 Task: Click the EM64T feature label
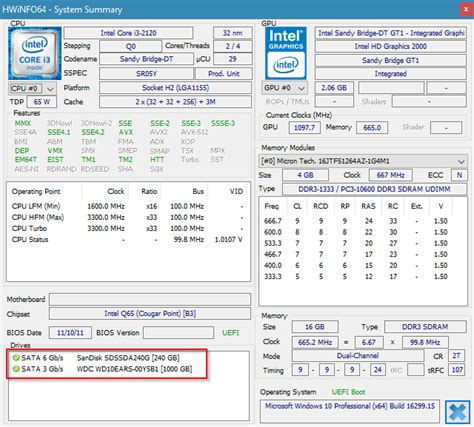26,160
